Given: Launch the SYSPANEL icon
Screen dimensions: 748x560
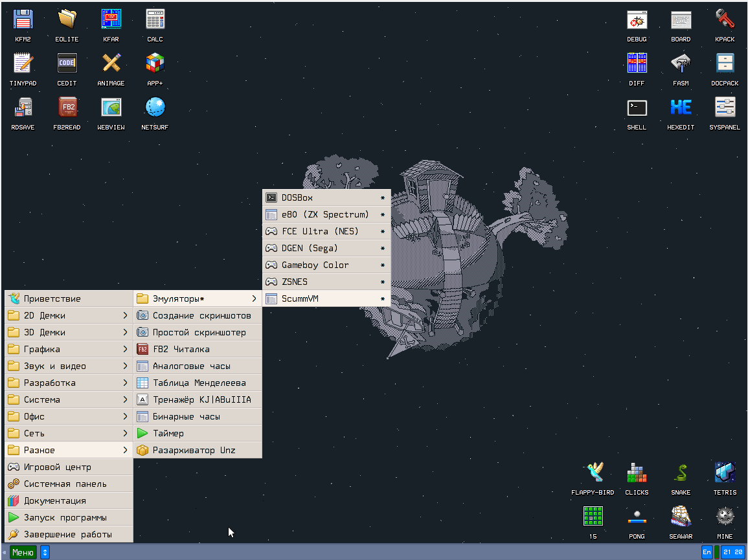Looking at the screenshot, I should coord(725,108).
